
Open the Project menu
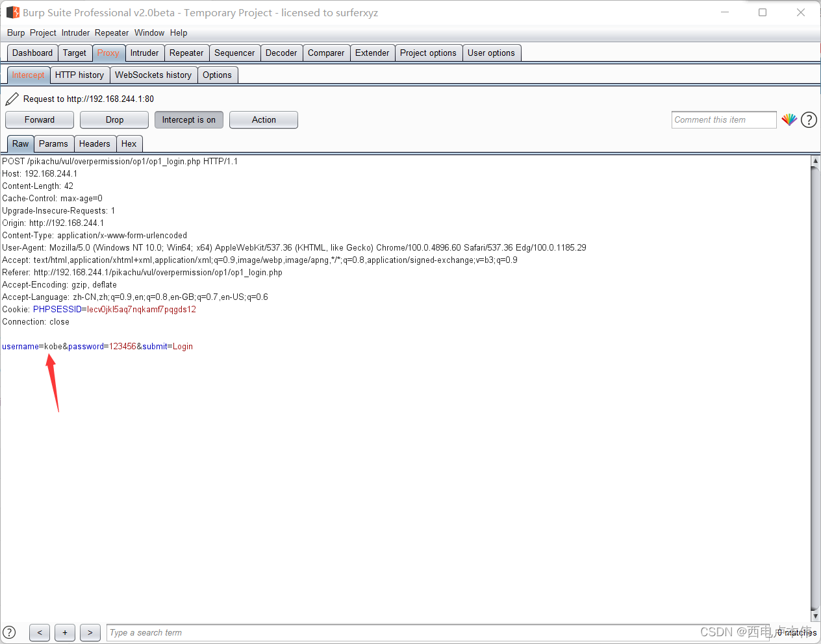(x=43, y=32)
